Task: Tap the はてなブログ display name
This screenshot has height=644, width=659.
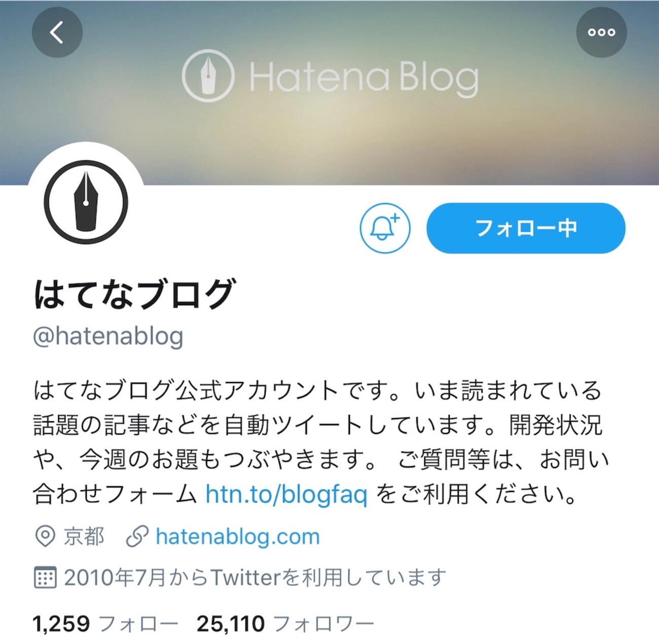Action: click(x=134, y=294)
